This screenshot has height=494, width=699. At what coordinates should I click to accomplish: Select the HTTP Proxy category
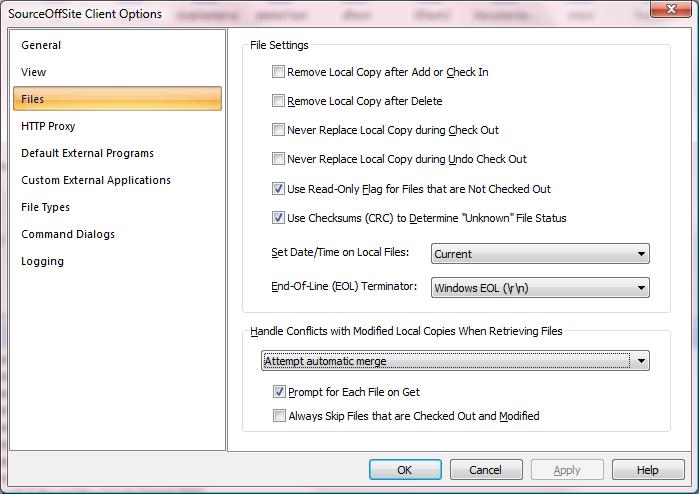click(x=48, y=126)
